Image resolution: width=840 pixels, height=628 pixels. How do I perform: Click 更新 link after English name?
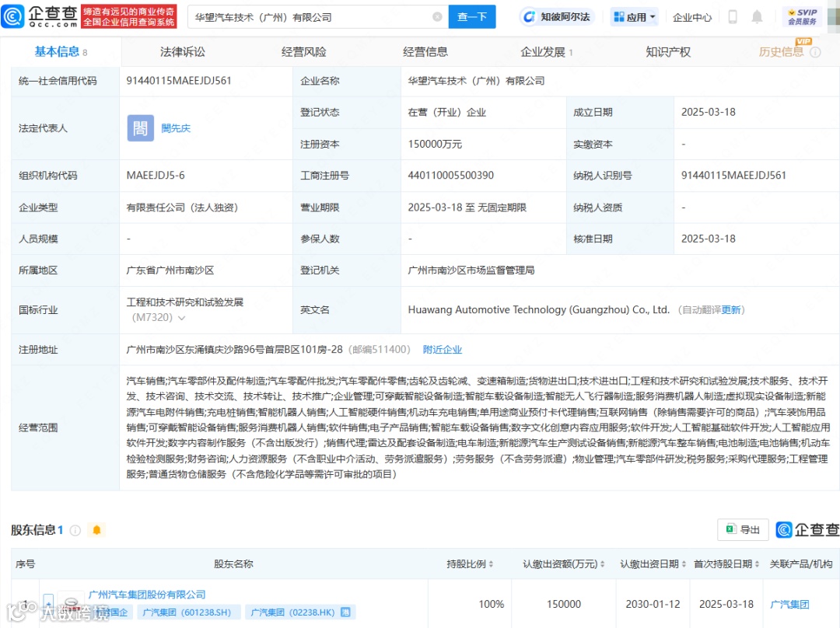click(x=730, y=310)
